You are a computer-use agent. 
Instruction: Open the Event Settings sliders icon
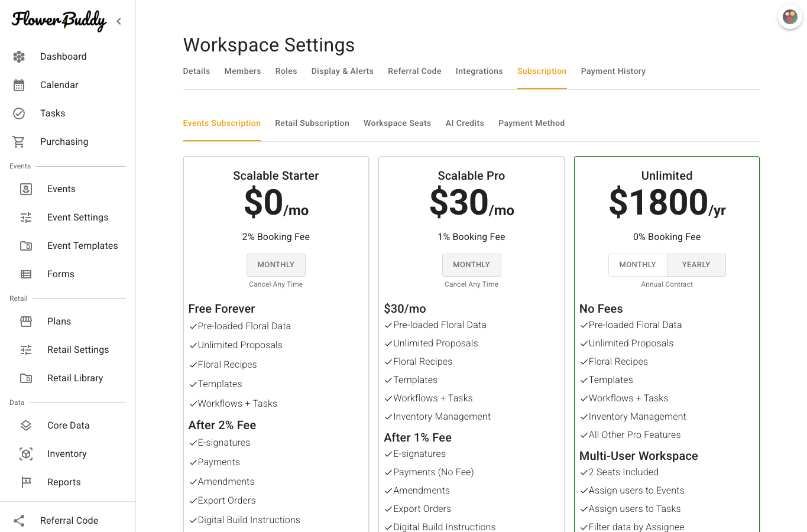[x=26, y=218]
